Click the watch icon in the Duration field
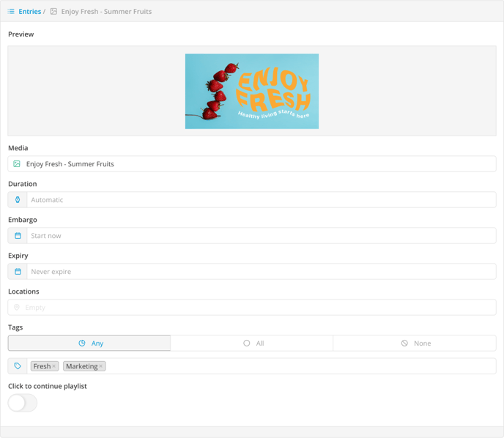Image resolution: width=504 pixels, height=438 pixels. [18, 200]
